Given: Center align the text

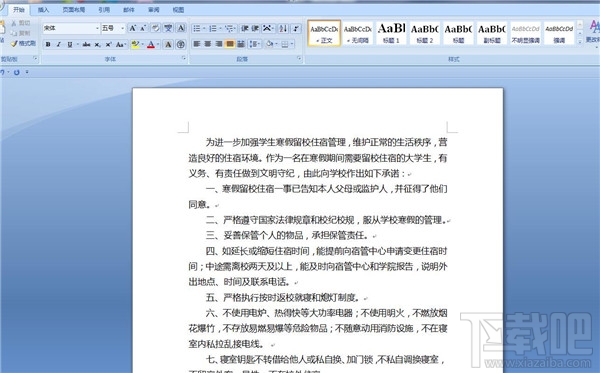Looking at the screenshot, I should (x=208, y=44).
